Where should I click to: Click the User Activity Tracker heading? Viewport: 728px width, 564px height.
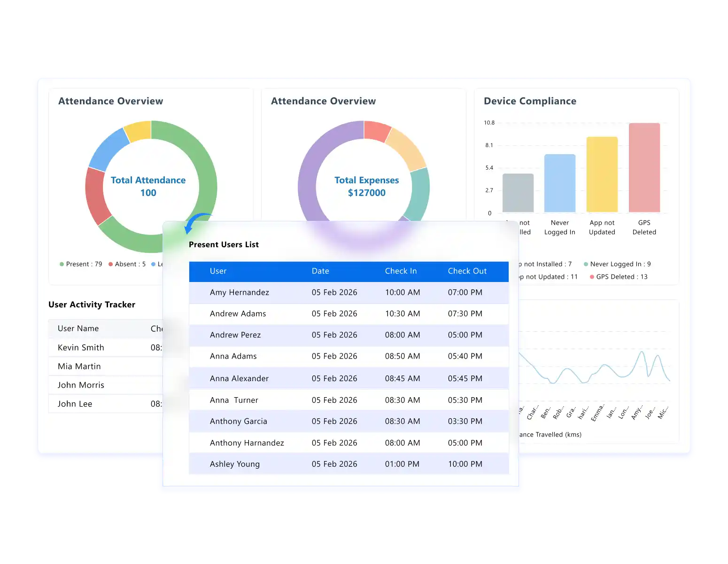coord(92,305)
